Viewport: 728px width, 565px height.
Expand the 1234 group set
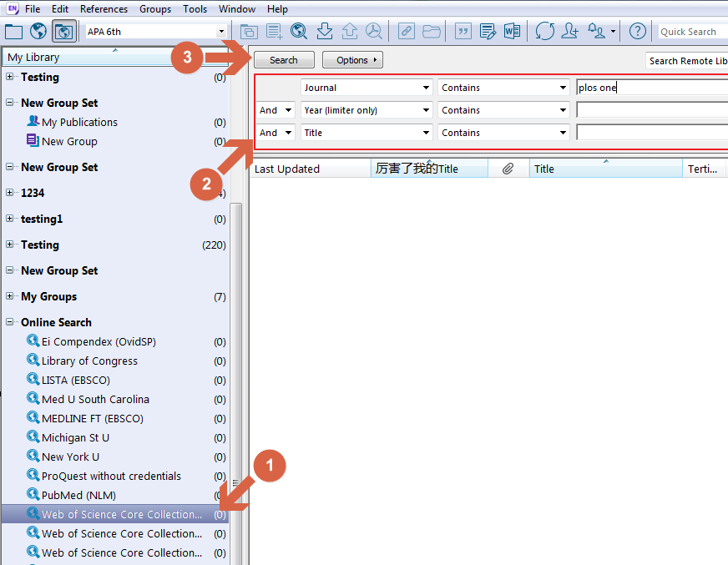pyautogui.click(x=9, y=192)
